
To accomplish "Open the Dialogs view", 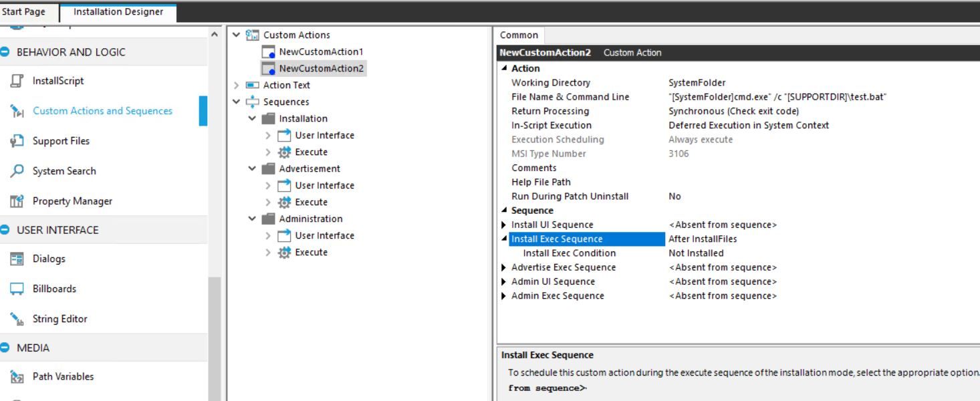I will pos(49,259).
